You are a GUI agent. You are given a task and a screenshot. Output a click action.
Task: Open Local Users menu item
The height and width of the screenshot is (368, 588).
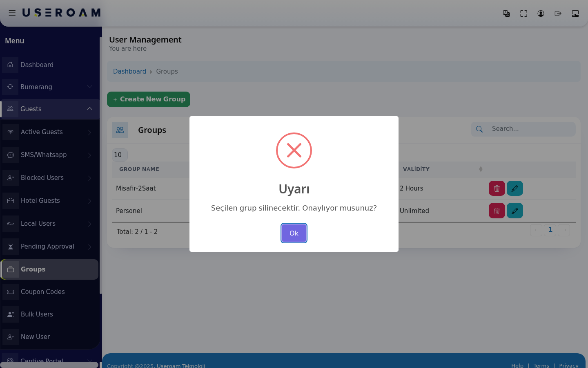(x=50, y=224)
